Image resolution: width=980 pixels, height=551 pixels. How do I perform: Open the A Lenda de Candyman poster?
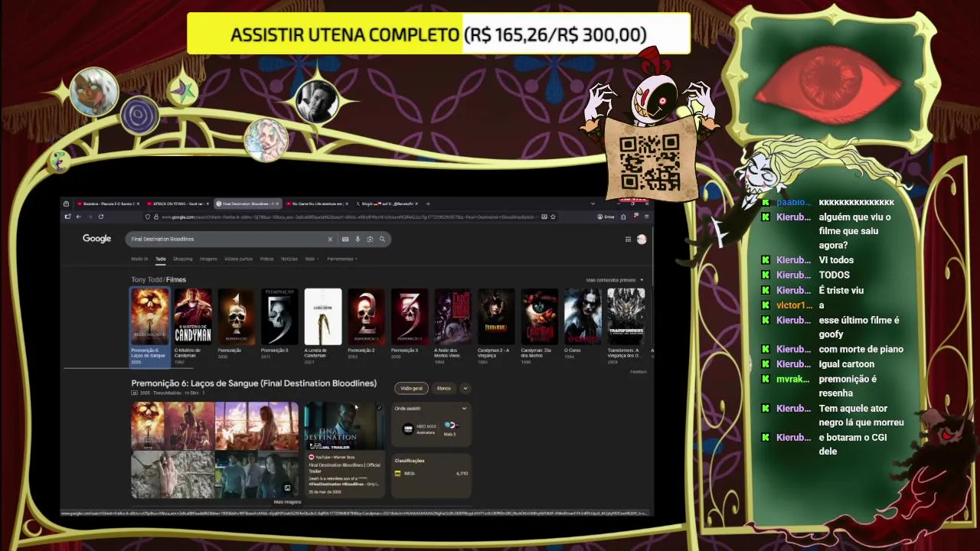click(x=323, y=317)
